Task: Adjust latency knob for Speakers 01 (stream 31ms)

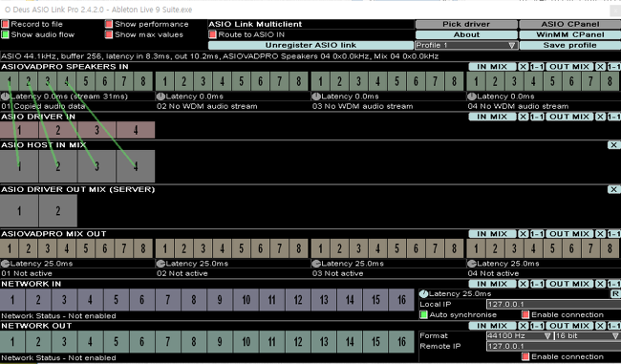Action: click(5, 96)
